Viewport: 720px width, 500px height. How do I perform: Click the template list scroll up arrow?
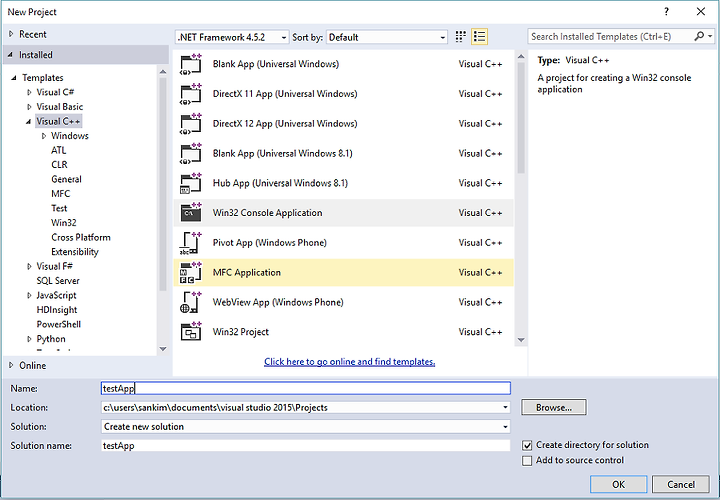[521, 56]
